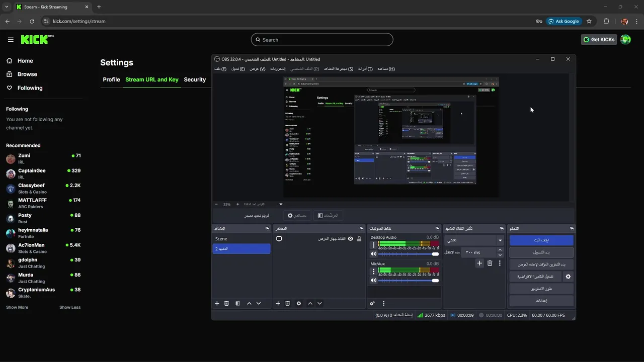The height and width of the screenshot is (362, 644).
Task: Focus Kick Search input field
Action: tap(322, 40)
